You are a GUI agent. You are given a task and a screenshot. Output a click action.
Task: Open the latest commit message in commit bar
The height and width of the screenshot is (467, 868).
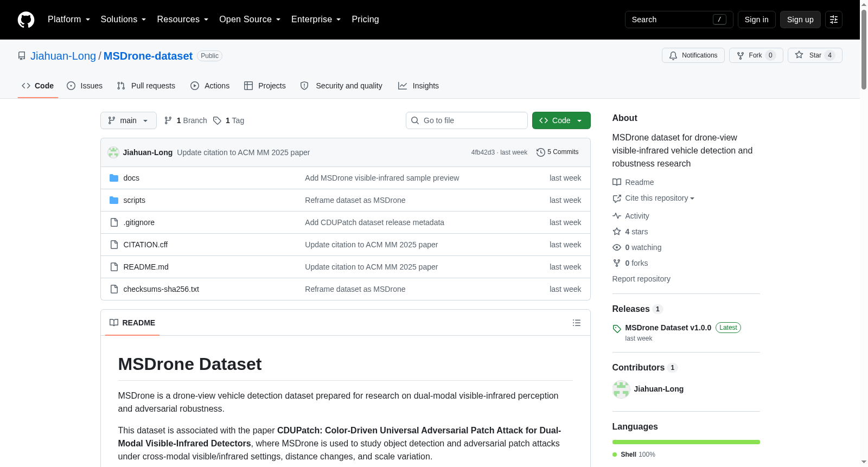click(x=244, y=152)
